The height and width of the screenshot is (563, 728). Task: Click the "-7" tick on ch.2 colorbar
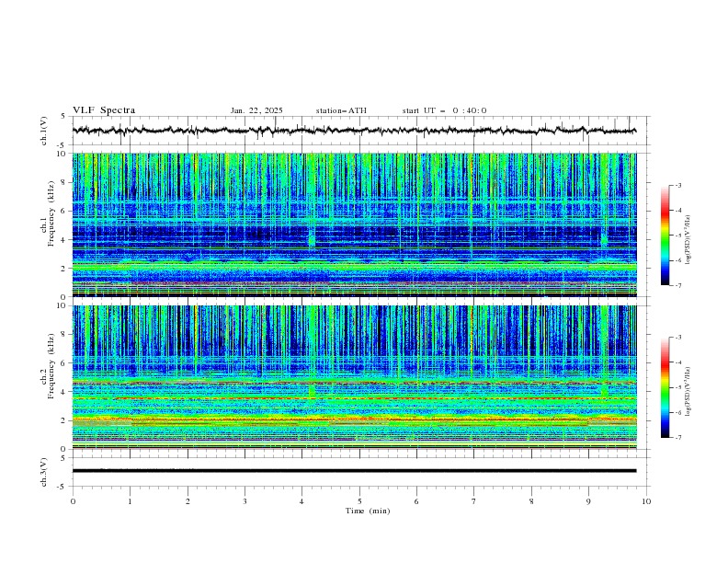pos(677,438)
